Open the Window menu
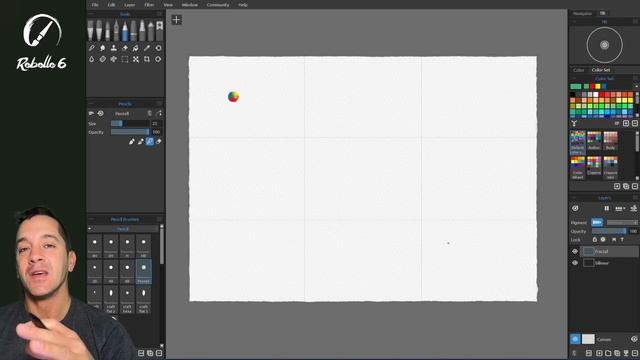 190,5
